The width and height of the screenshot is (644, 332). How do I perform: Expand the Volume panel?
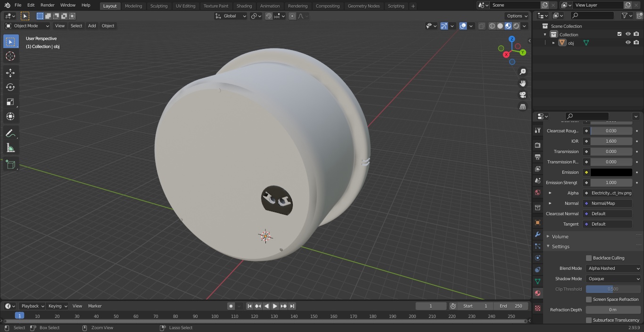click(560, 236)
